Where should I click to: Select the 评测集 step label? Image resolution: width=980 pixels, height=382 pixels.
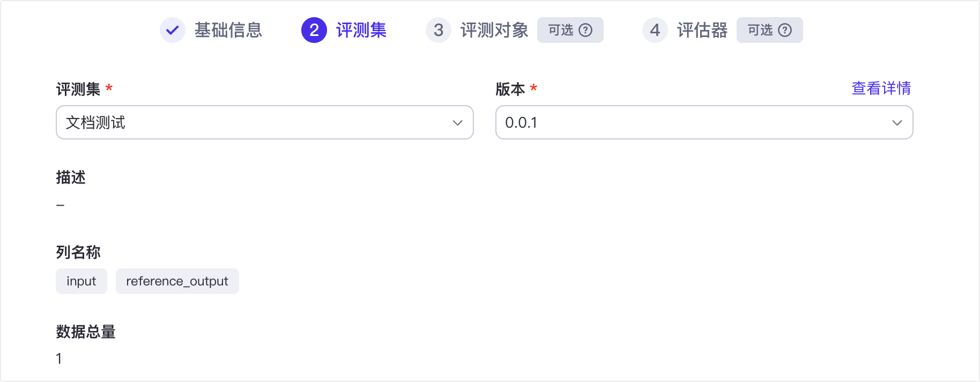[x=361, y=30]
